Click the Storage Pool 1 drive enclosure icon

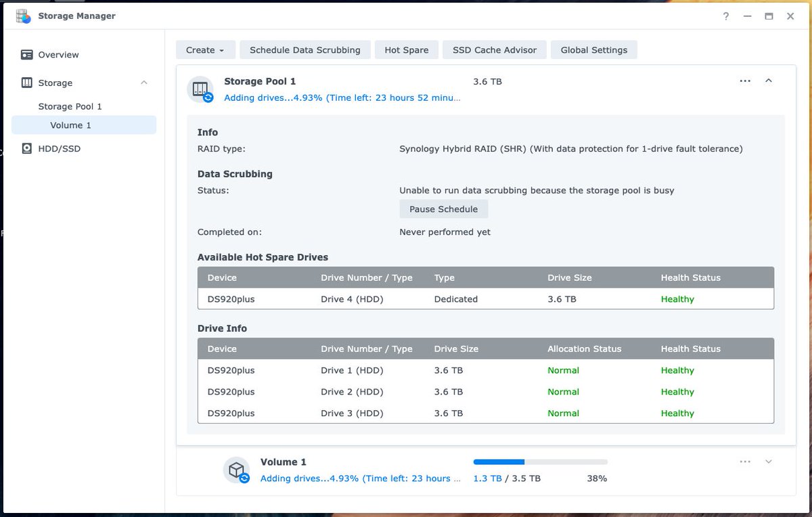point(199,89)
